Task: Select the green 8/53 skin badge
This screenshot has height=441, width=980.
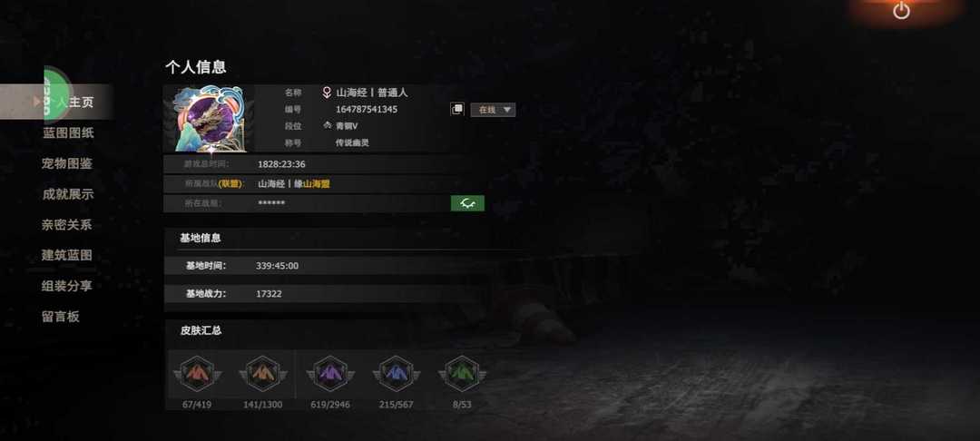Action: (x=463, y=374)
